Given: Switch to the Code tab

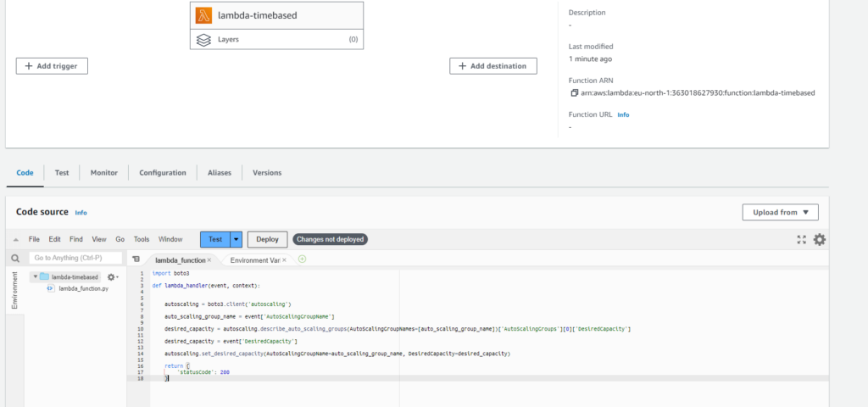Looking at the screenshot, I should (25, 173).
